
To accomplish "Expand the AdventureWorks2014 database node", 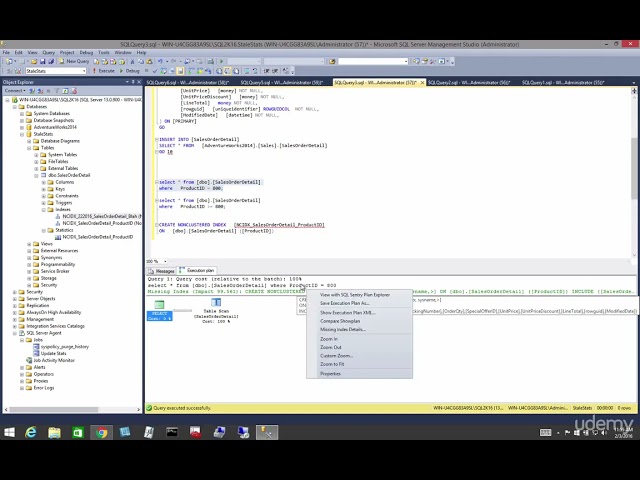I will [22, 127].
